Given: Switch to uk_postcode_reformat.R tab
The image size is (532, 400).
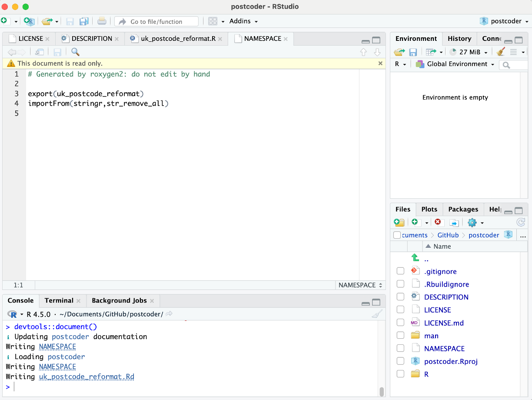Looking at the screenshot, I should point(178,39).
